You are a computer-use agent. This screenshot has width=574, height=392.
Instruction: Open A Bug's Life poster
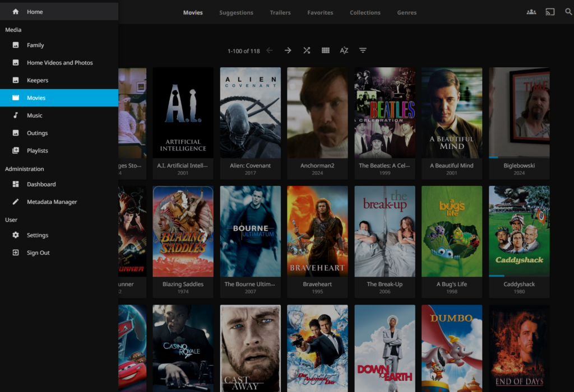coord(452,231)
